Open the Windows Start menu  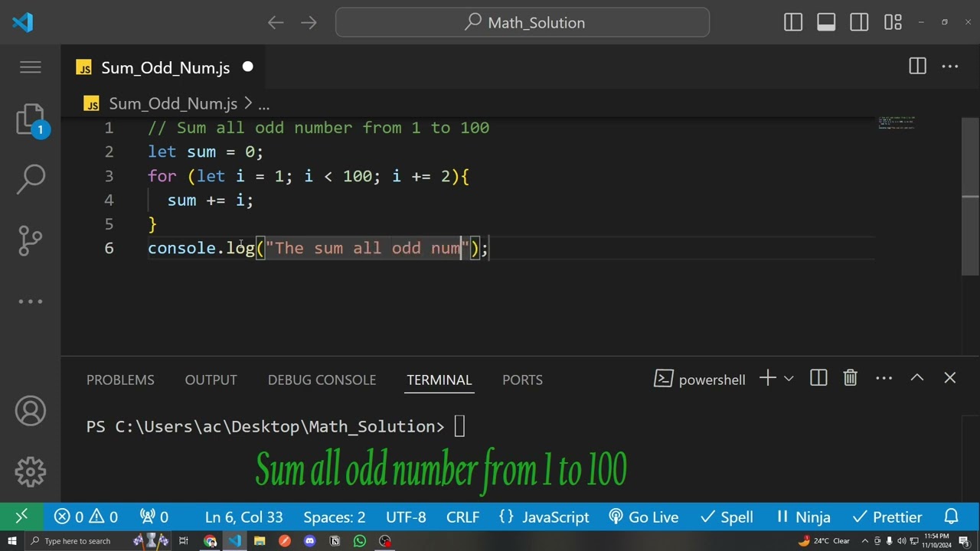tap(11, 541)
